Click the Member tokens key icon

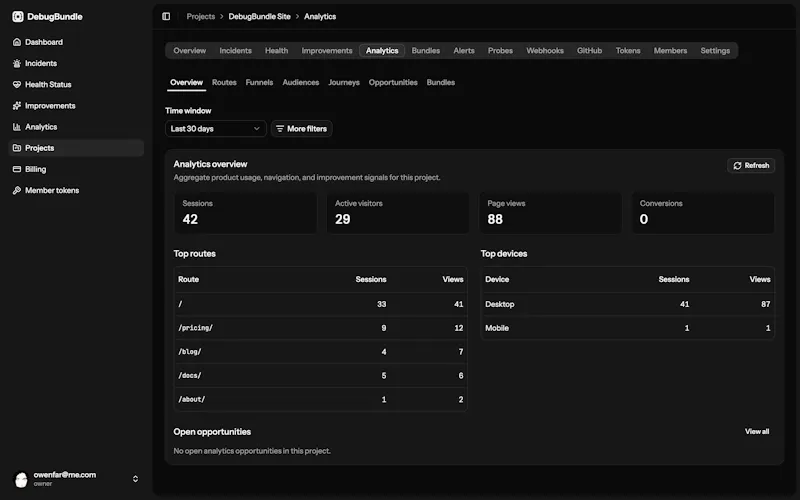click(17, 190)
